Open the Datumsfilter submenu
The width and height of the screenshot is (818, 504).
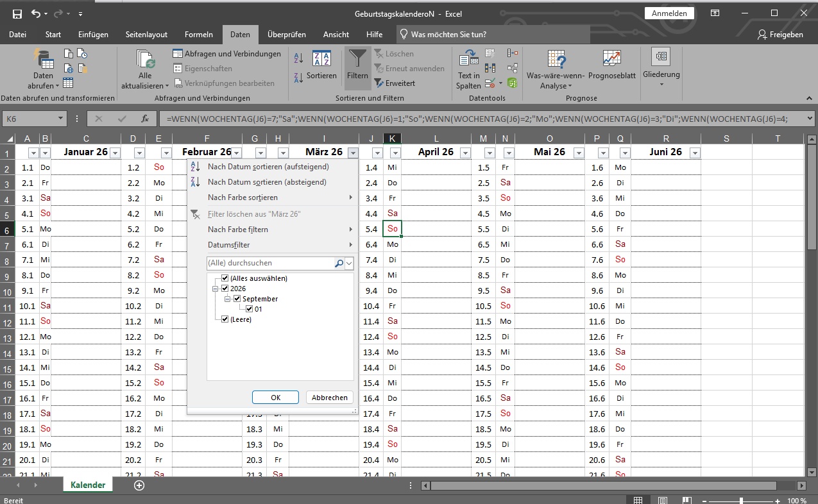point(272,245)
